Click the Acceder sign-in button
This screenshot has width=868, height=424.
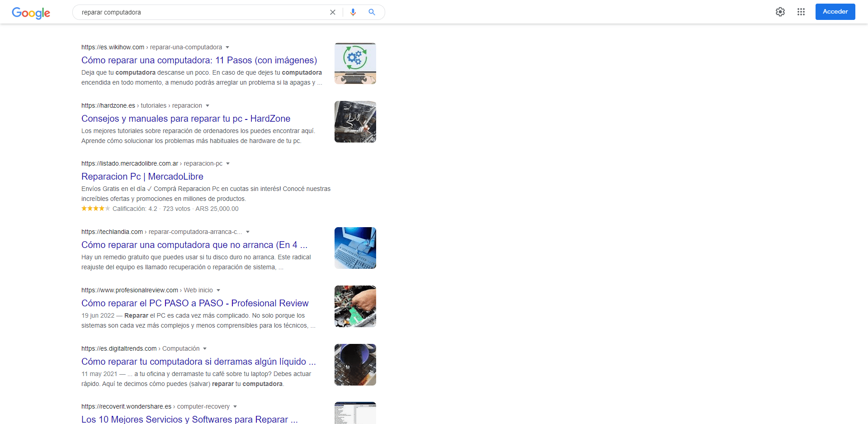coord(835,12)
